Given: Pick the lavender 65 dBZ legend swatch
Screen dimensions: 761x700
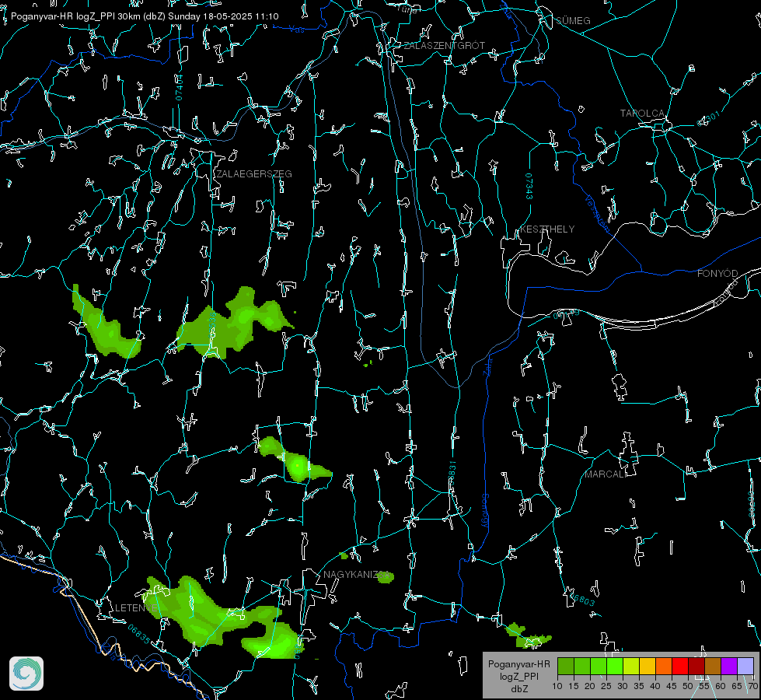Looking at the screenshot, I should click(745, 666).
